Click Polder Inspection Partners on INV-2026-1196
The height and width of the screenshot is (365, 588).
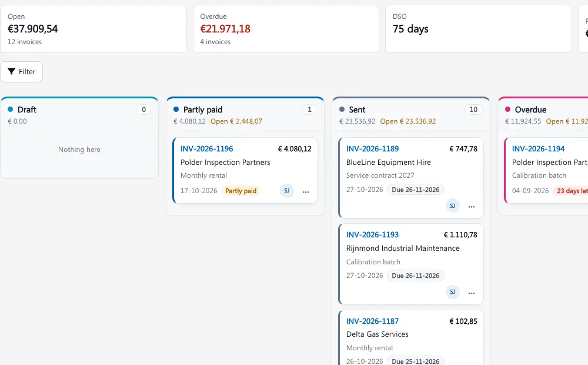click(225, 162)
